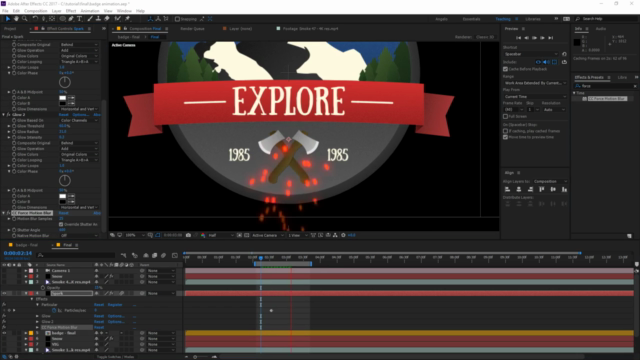The image size is (640, 360).
Task: Select the Rotation tool
Action: point(35,19)
